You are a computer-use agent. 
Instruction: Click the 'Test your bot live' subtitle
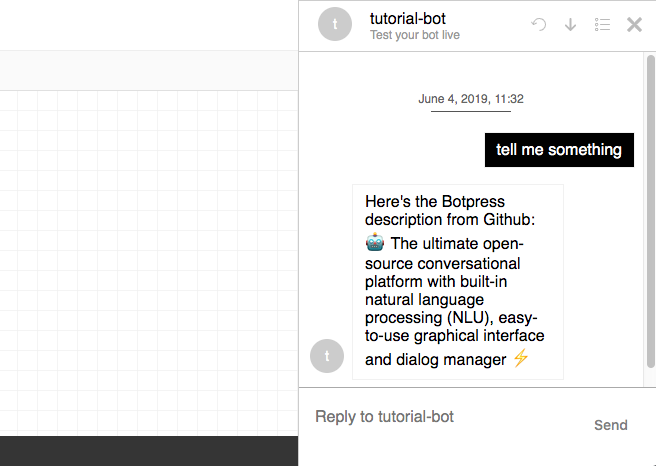point(415,35)
